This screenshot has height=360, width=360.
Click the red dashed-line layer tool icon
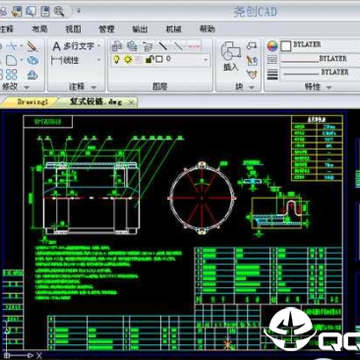coord(195,45)
